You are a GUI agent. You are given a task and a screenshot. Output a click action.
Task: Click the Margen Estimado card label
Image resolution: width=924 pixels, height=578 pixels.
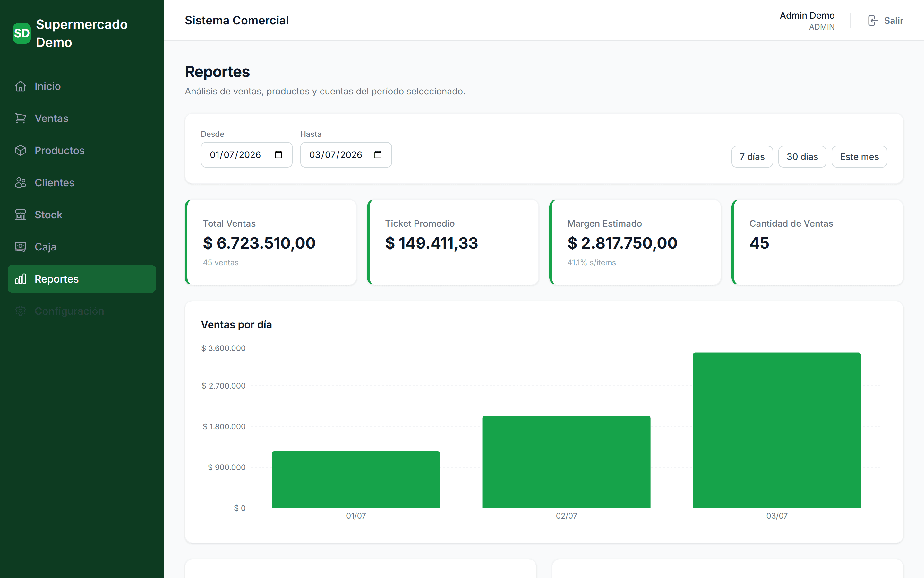(604, 223)
